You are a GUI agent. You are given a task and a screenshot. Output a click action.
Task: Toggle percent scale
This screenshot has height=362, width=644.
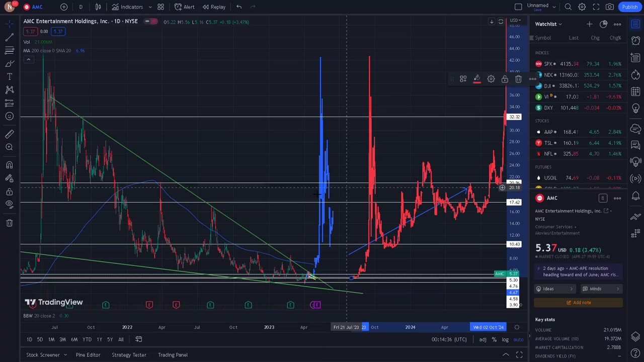click(494, 339)
